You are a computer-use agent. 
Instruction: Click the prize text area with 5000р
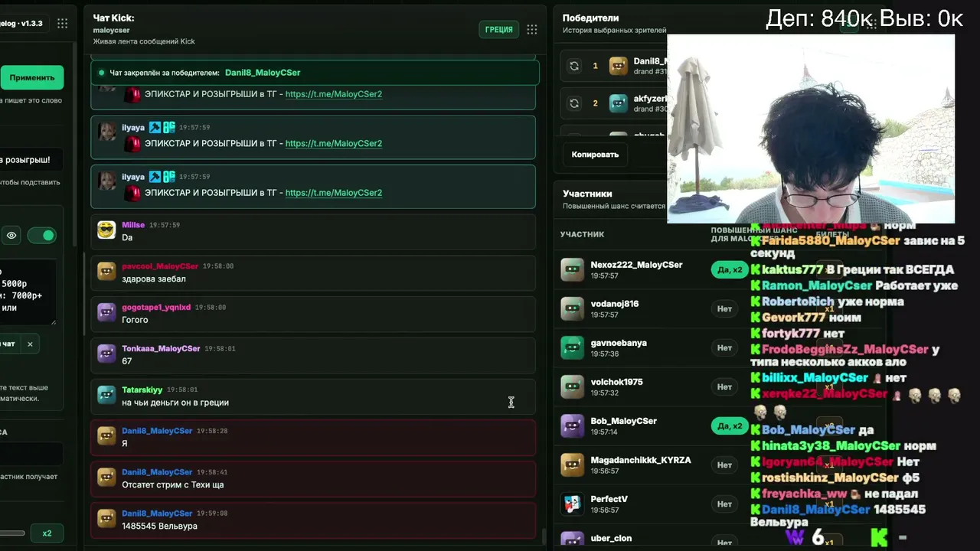[28, 292]
